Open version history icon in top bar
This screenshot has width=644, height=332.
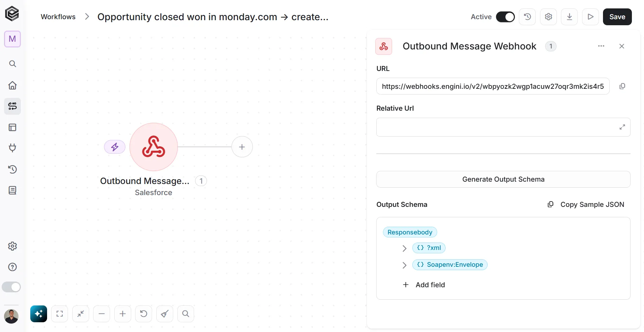point(527,17)
